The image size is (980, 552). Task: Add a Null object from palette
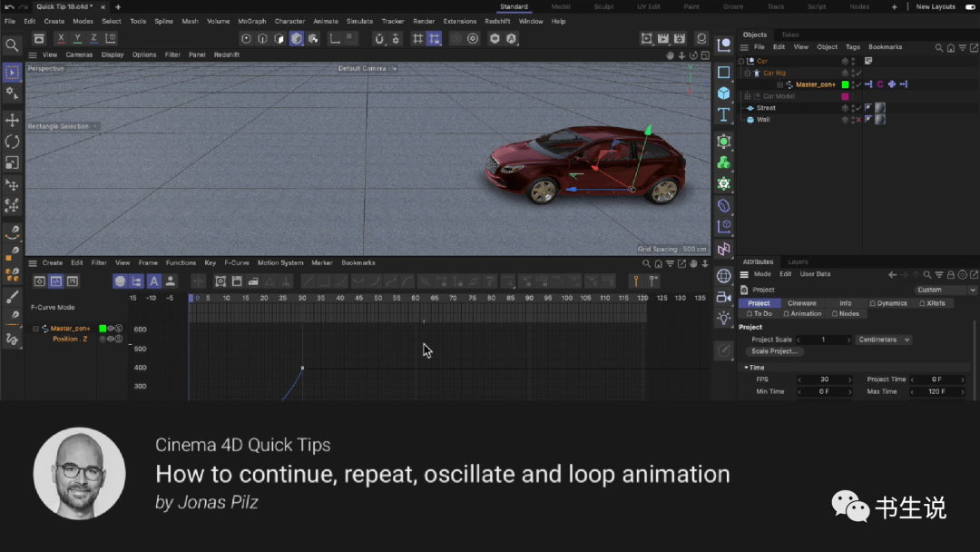click(724, 45)
